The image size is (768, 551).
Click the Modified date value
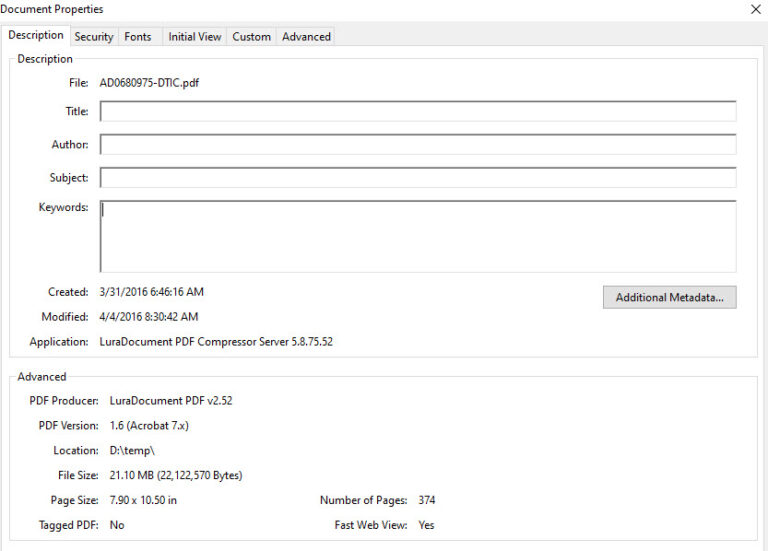(149, 317)
